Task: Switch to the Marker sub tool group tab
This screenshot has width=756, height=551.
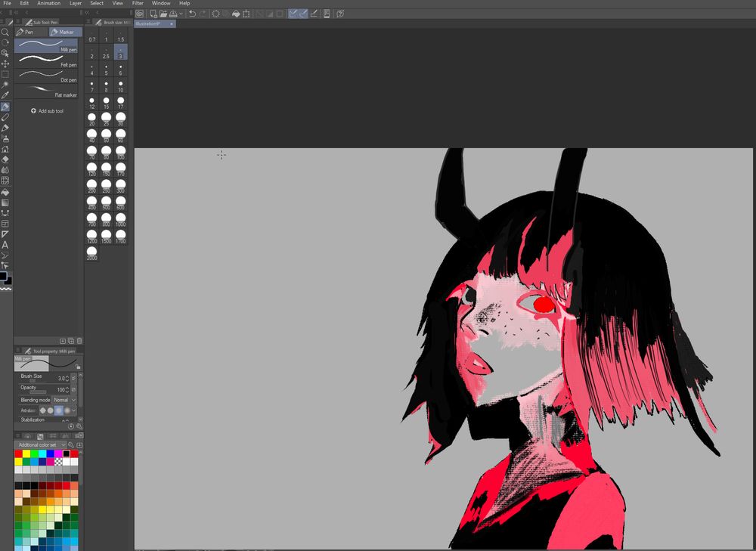Action: (x=66, y=32)
